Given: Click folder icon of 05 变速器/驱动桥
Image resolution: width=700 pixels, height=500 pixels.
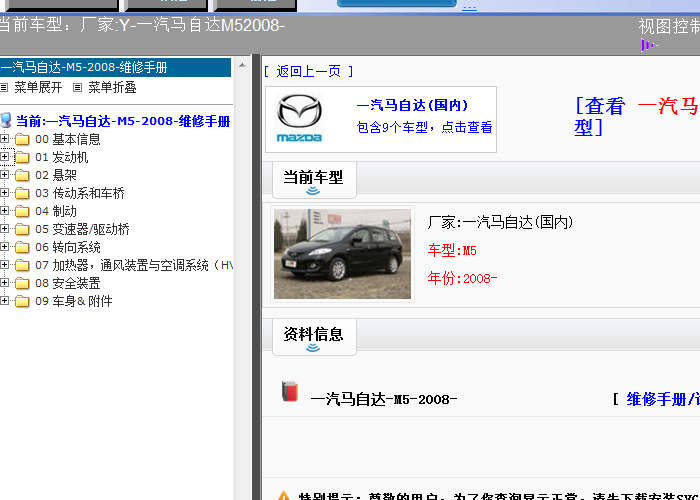Looking at the screenshot, I should pyautogui.click(x=22, y=229).
